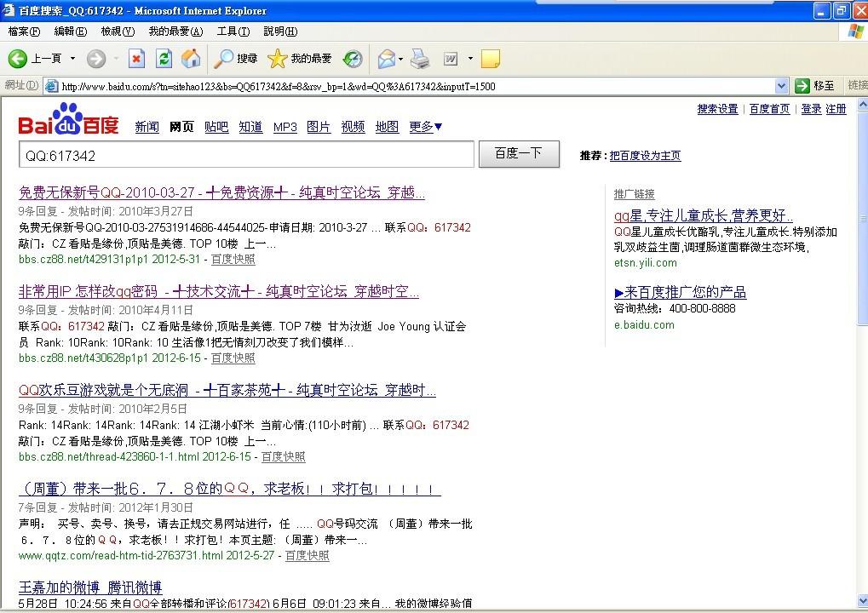Click the Mail envelope toolbar icon
The width and height of the screenshot is (868, 613).
tap(387, 59)
